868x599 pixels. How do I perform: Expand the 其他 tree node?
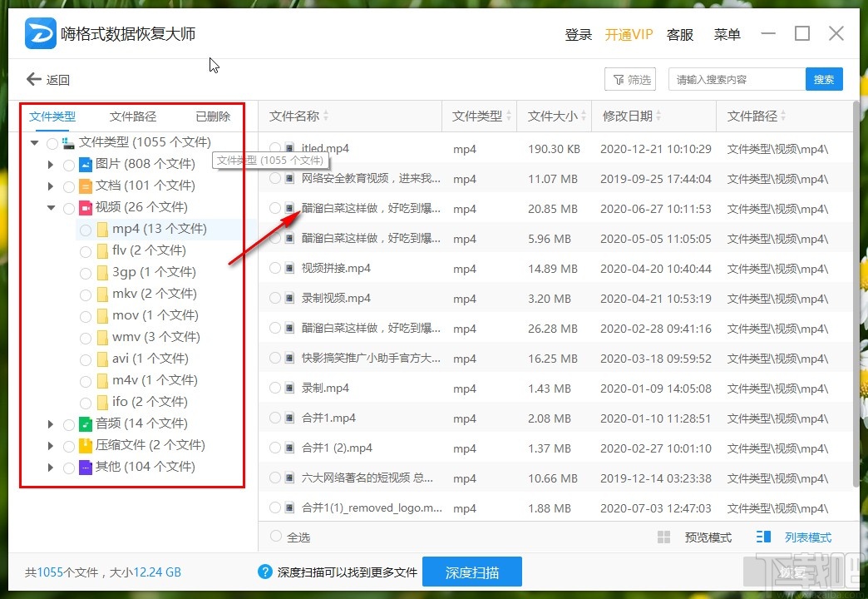coord(52,467)
